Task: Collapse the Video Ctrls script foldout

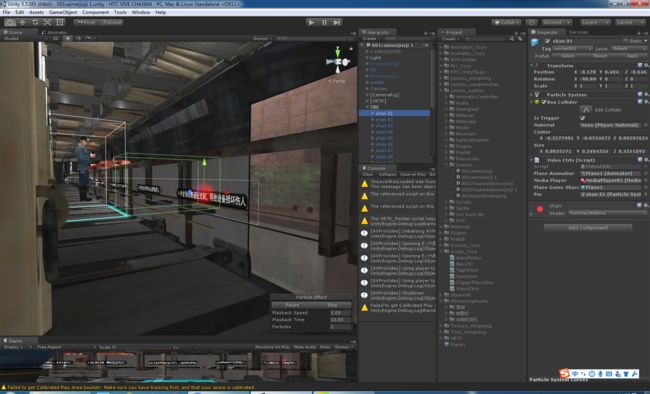Action: click(x=532, y=160)
